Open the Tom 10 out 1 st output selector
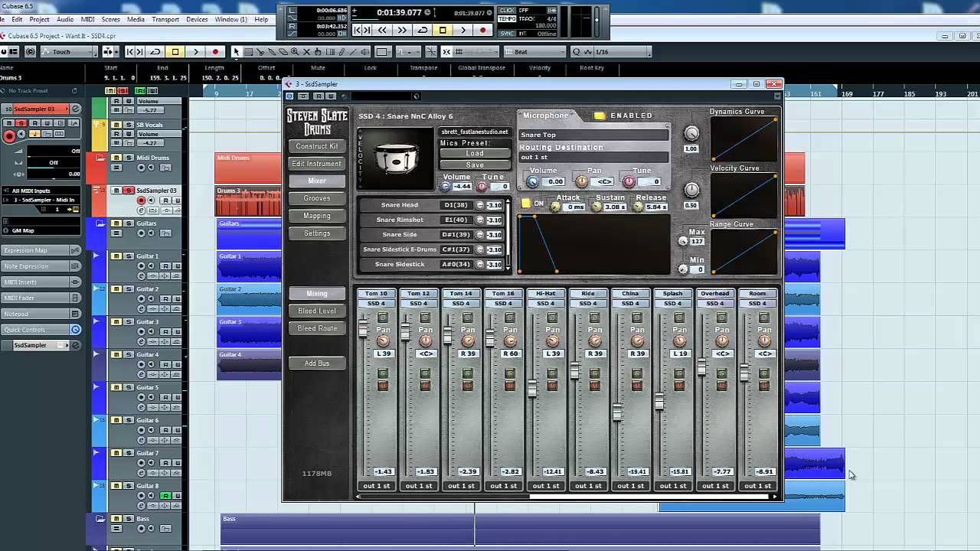Screen dimensions: 980x551 (377, 485)
